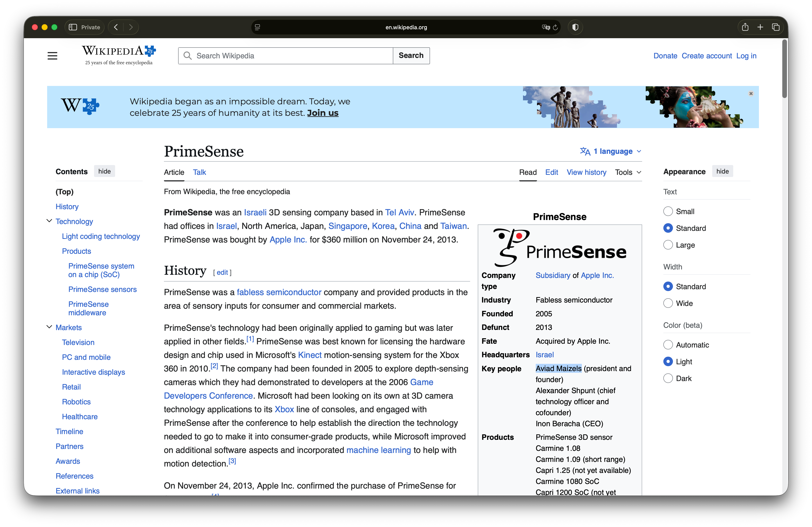812x527 pixels.
Task: Choose the Wide width radio button
Action: click(668, 303)
